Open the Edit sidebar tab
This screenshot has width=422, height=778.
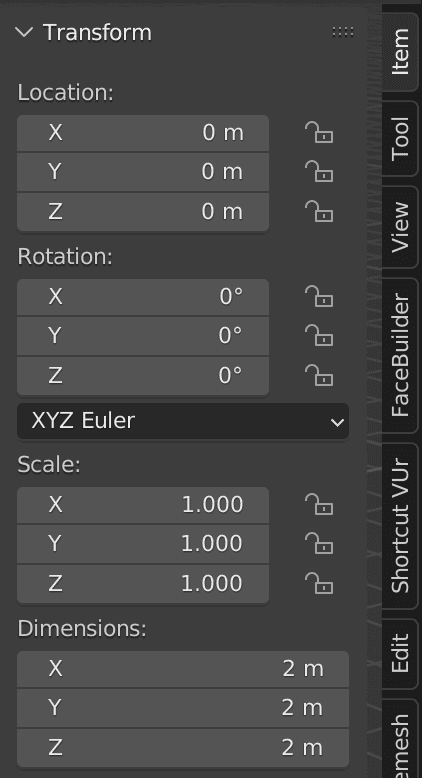coord(400,653)
